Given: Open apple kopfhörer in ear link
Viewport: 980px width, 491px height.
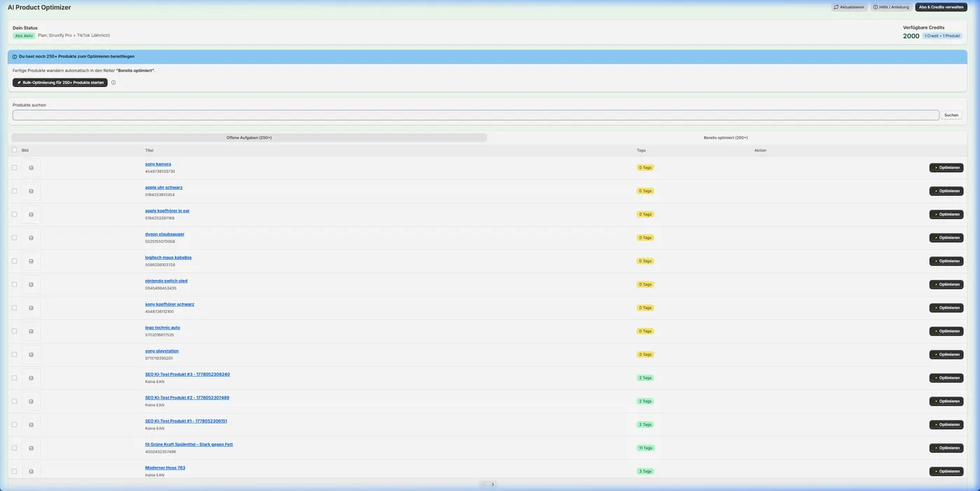Looking at the screenshot, I should [167, 211].
